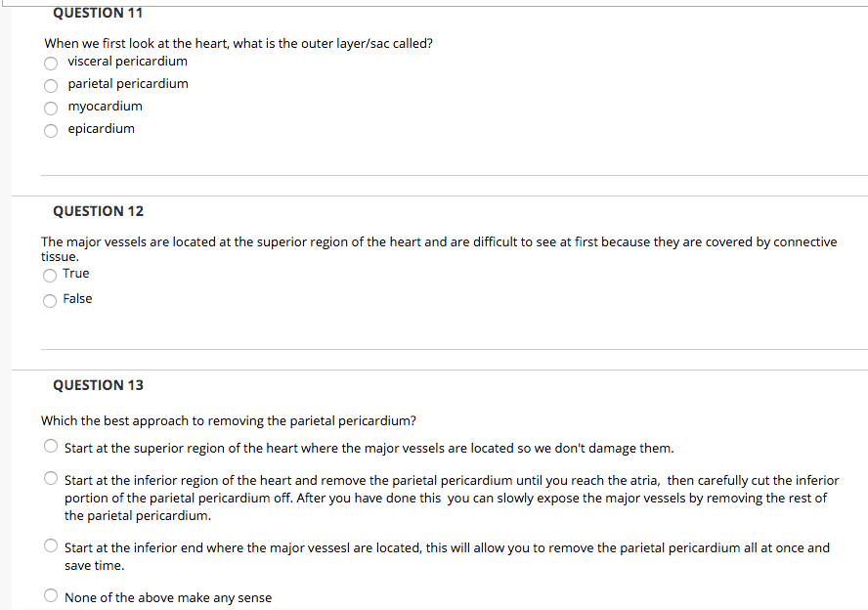Select the "visceral pericardium" answer for Question 11
The image size is (868, 610).
point(50,63)
